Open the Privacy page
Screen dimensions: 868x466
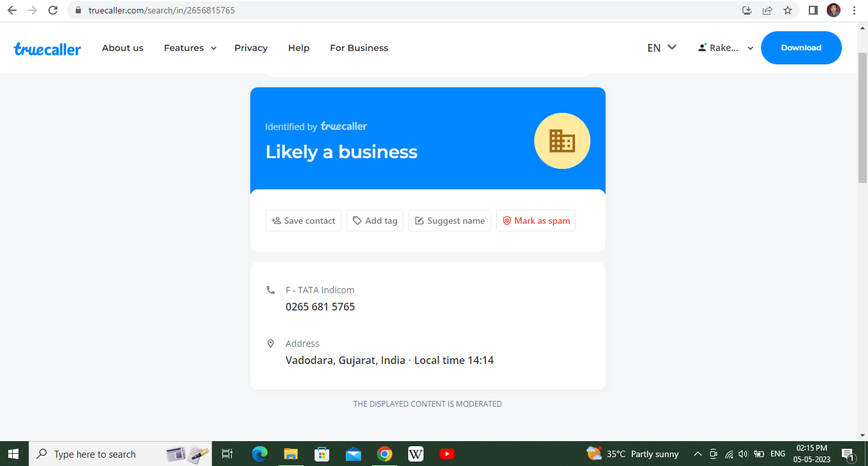click(x=251, y=48)
